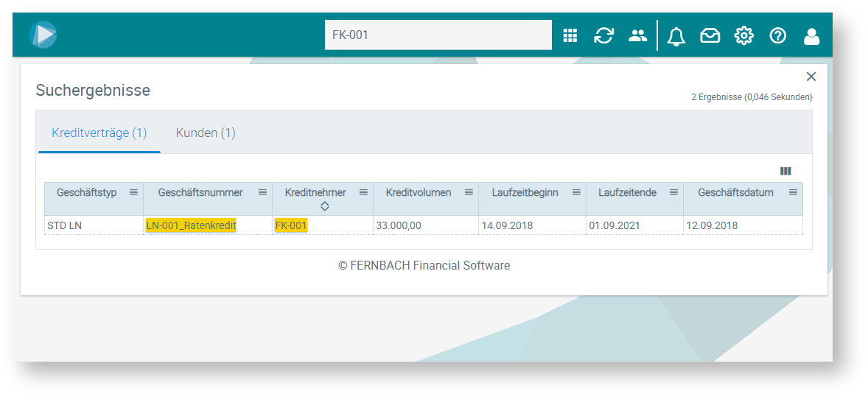Click the FERNBACH play logo
The width and height of the screenshot is (868, 397).
(x=43, y=35)
